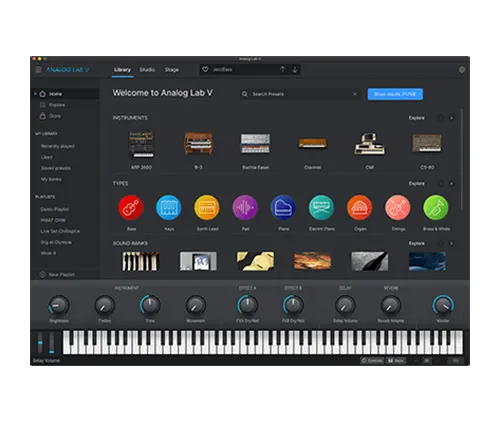Clear the search with the X icon
Image resolution: width=500 pixels, height=423 pixels.
355,94
